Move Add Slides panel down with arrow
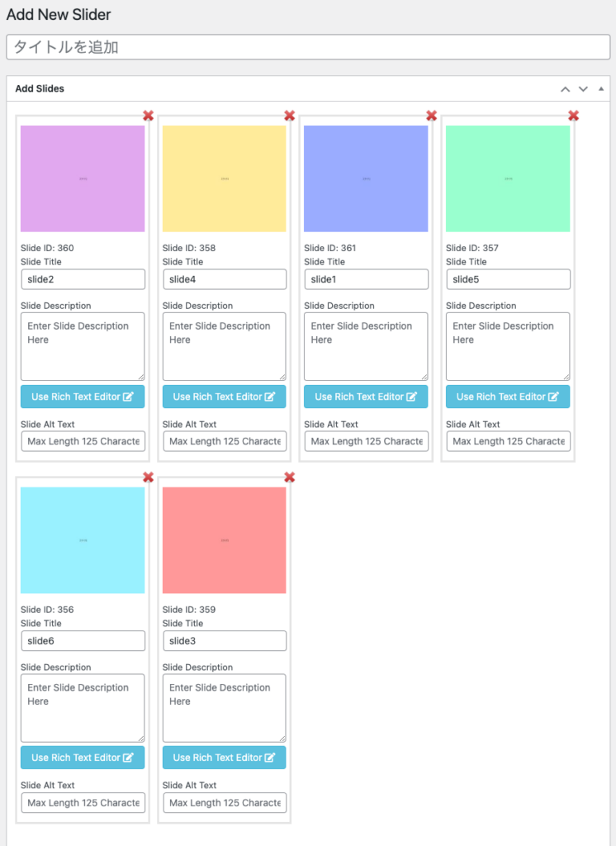The height and width of the screenshot is (846, 616). [583, 89]
